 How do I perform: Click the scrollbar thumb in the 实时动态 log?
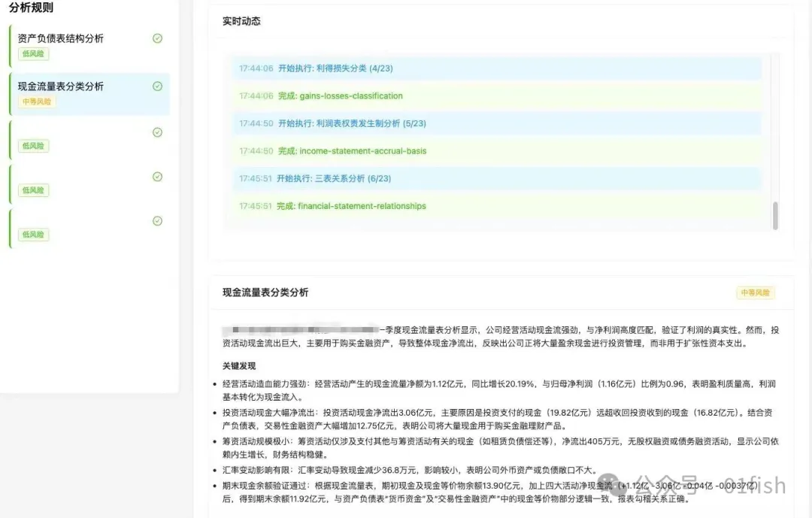[x=775, y=216]
